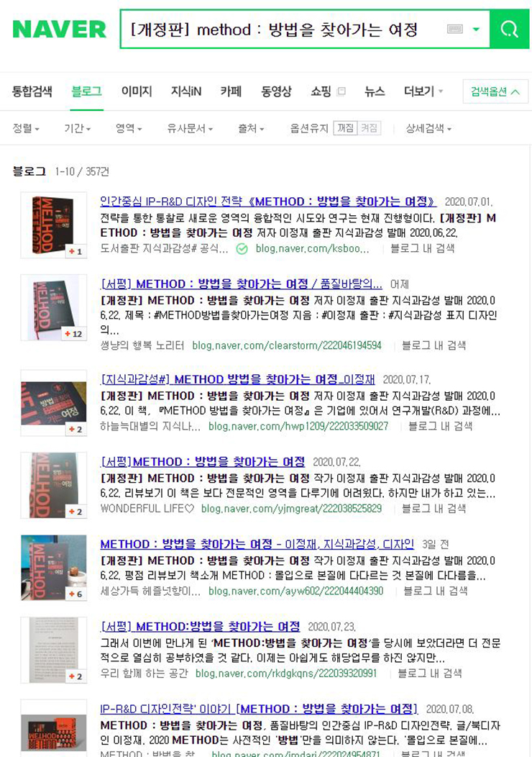Image resolution: width=532 pixels, height=757 pixels.
Task: Expand the 더보기 menu
Action: pos(423,91)
